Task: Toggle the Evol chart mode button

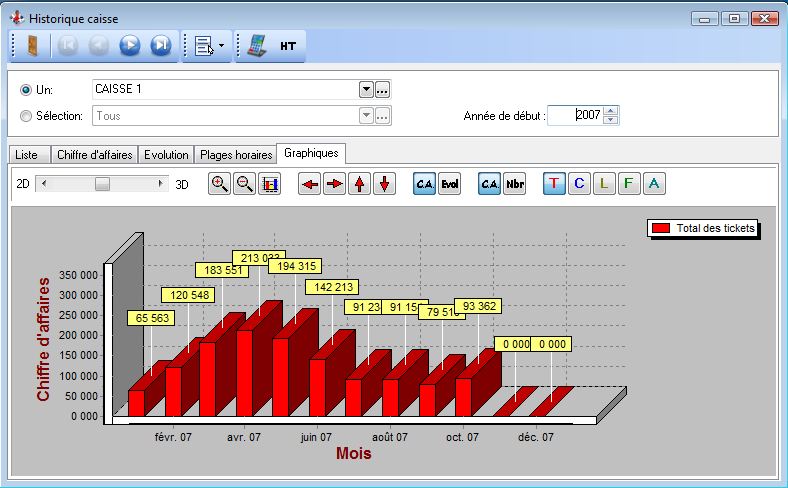Action: click(450, 184)
